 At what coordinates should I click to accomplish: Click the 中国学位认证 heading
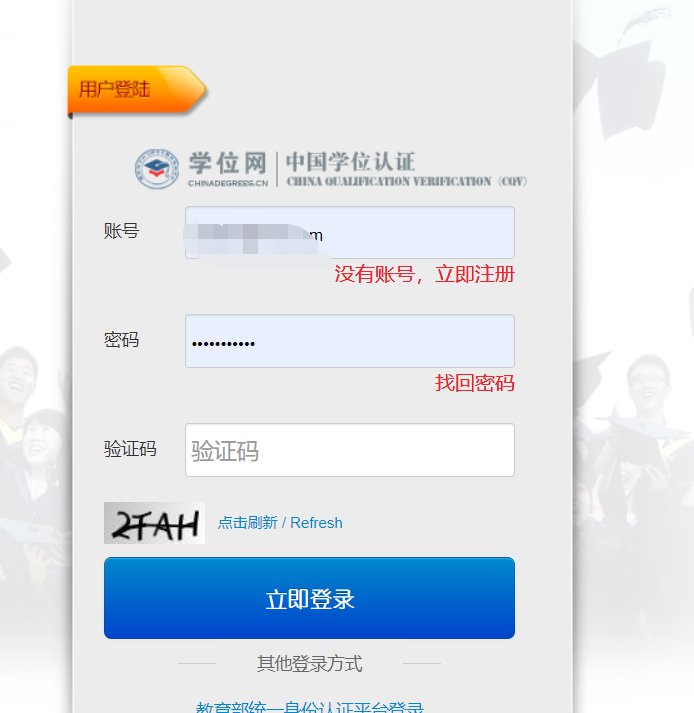click(x=350, y=162)
